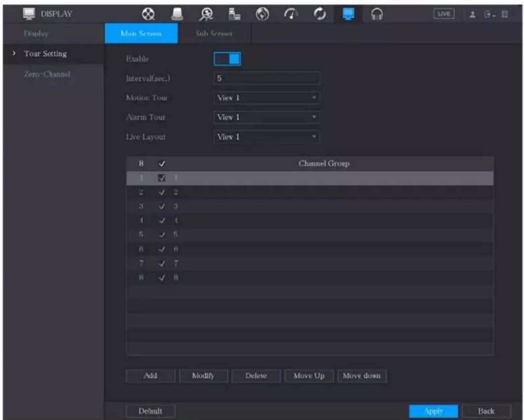524x420 pixels.
Task: Open the logout dropdown icon
Action: coord(489,15)
